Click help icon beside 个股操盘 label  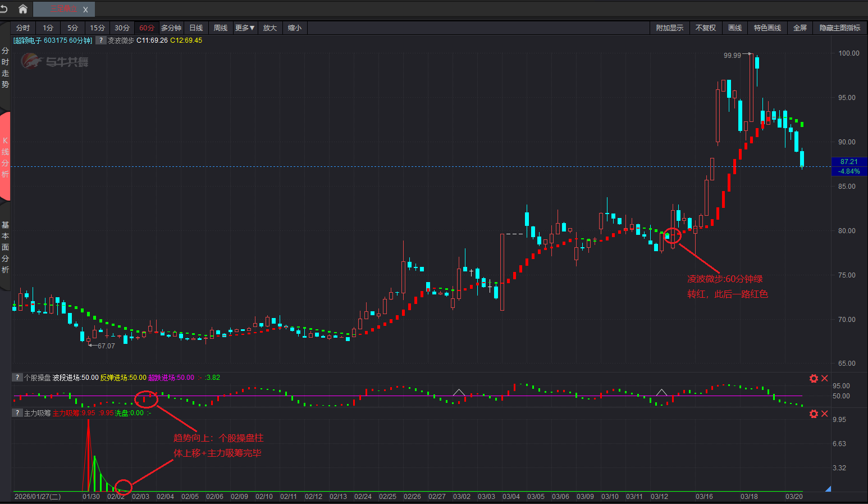(18, 378)
